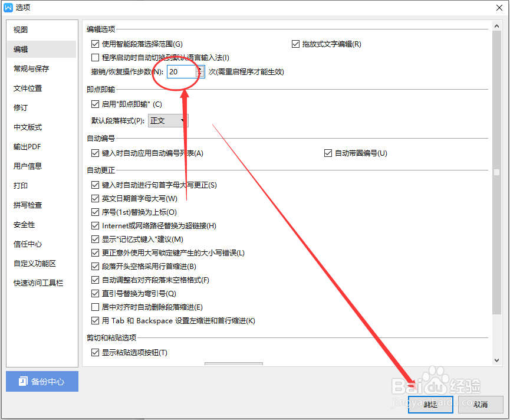This screenshot has height=420, width=510.
Task: Enable 居中对齐时自动删除段落缩进
Action: pyautogui.click(x=95, y=307)
